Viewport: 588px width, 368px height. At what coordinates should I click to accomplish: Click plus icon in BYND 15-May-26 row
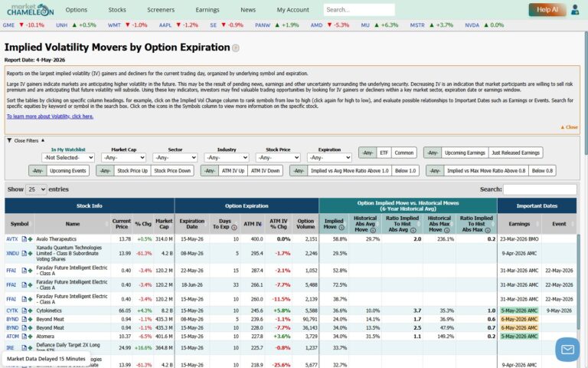point(30,328)
